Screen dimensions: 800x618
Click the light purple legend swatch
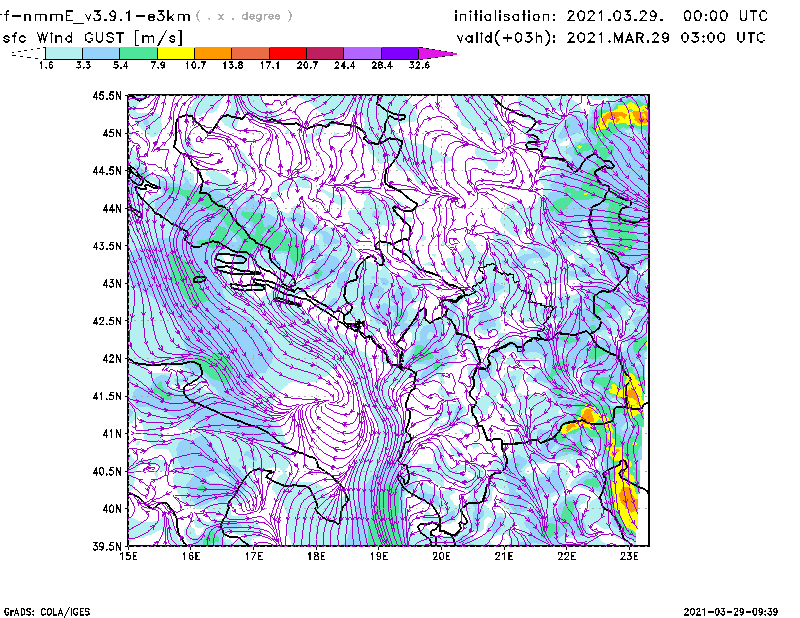click(x=362, y=53)
